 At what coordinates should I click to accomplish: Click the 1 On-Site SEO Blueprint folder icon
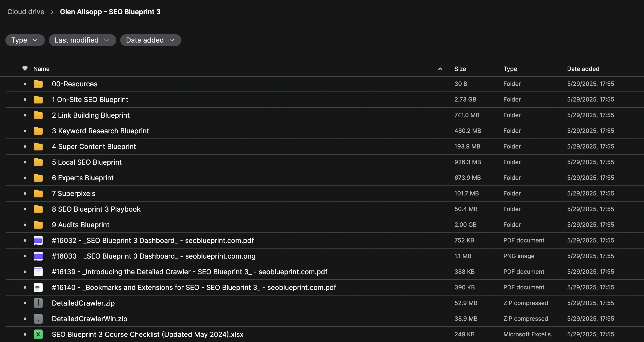38,99
